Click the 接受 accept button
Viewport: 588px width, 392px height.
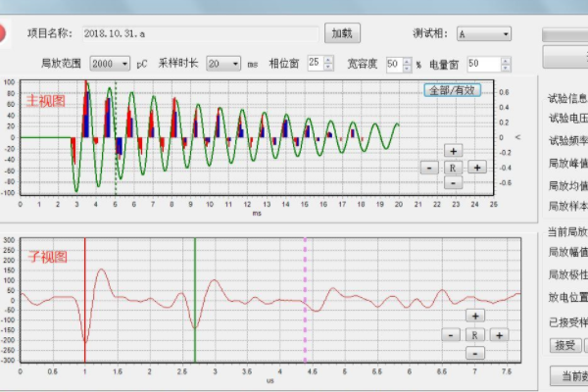coord(564,345)
